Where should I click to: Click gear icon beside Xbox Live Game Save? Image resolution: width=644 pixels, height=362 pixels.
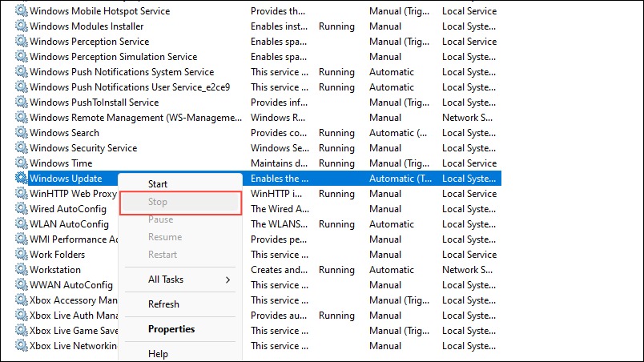(x=21, y=330)
